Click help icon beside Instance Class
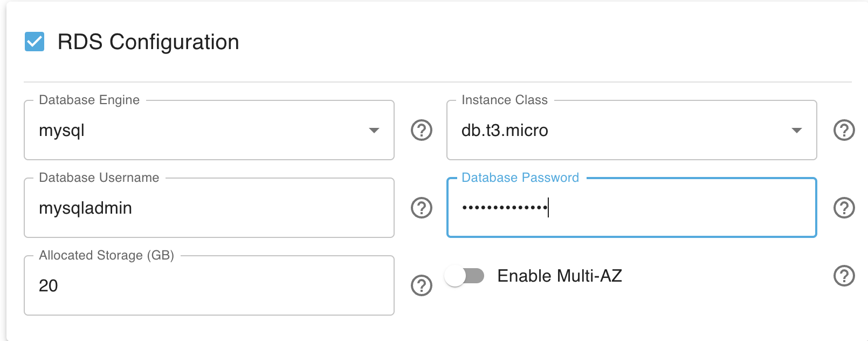The image size is (868, 341). click(x=844, y=130)
